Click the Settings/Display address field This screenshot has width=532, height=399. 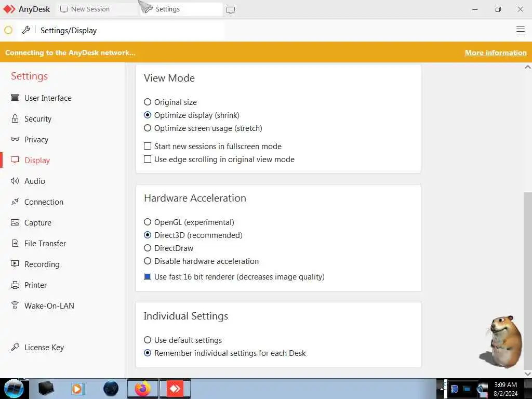[130, 30]
